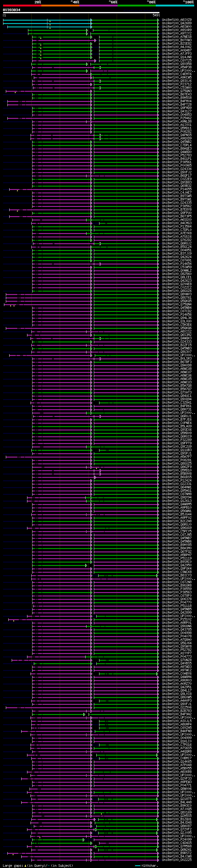The image size is (197, 868).
Task: Open hit UniRef100_P25462
Action: (177, 118)
